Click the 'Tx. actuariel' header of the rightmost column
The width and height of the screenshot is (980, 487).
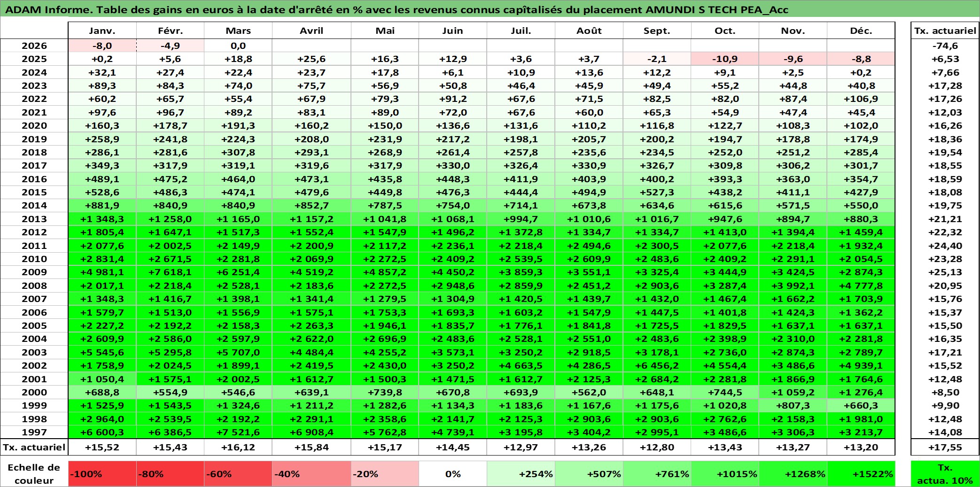pos(945,31)
